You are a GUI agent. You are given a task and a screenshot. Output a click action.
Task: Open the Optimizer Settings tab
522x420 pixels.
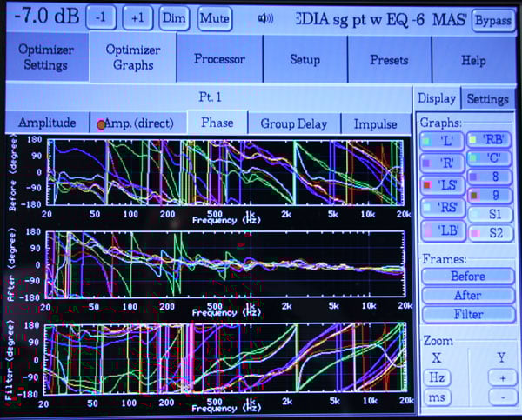click(46, 58)
